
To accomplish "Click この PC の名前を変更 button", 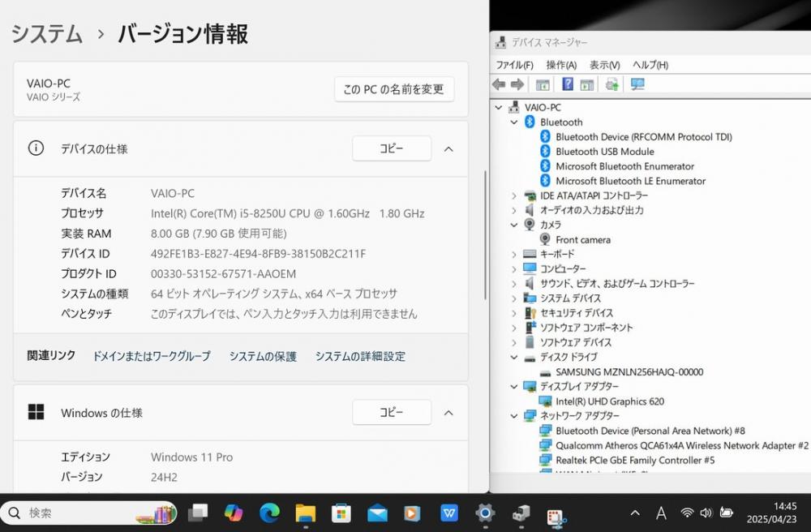I will pos(394,89).
